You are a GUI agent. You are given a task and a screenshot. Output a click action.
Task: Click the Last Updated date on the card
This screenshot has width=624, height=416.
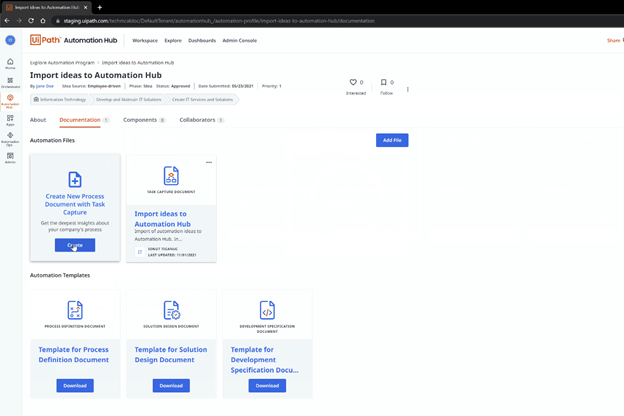(172, 255)
